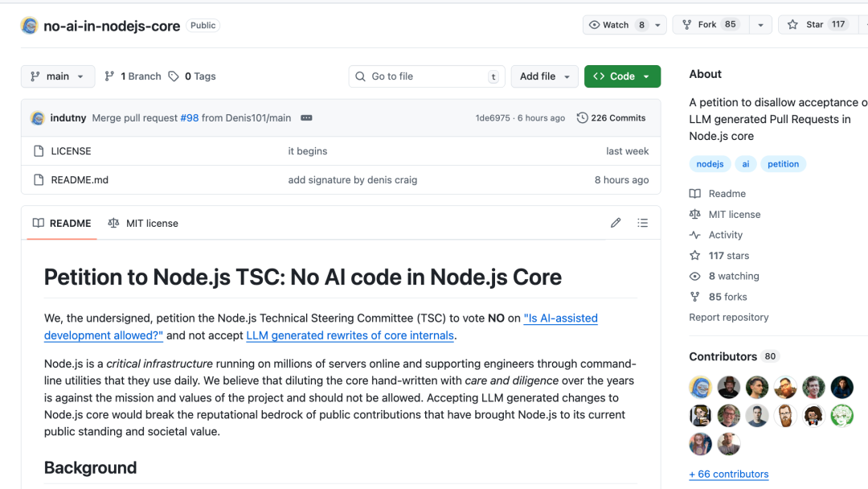Open the README edit pencil icon
Screen dimensions: 868x489
(616, 223)
